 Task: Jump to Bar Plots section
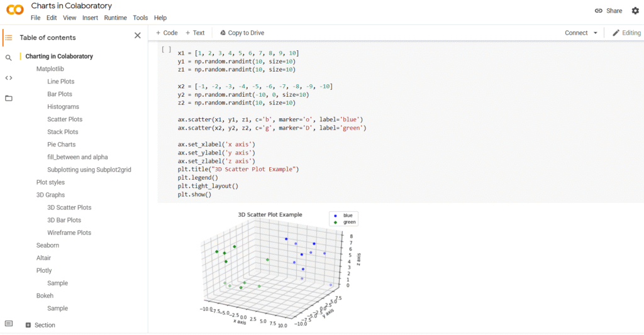[x=60, y=94]
